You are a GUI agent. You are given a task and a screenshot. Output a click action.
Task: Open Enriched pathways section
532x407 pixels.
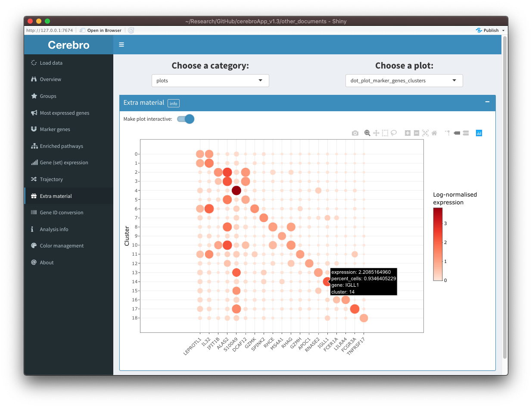click(x=68, y=146)
